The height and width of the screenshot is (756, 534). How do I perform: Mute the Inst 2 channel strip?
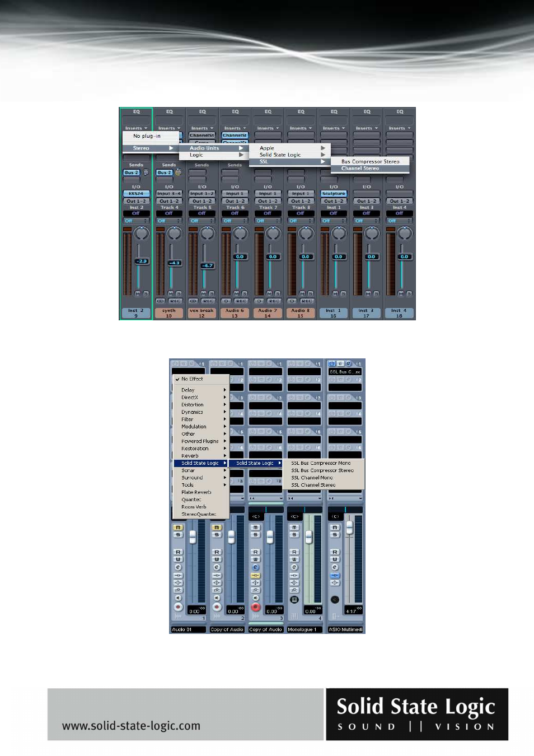[x=138, y=293]
